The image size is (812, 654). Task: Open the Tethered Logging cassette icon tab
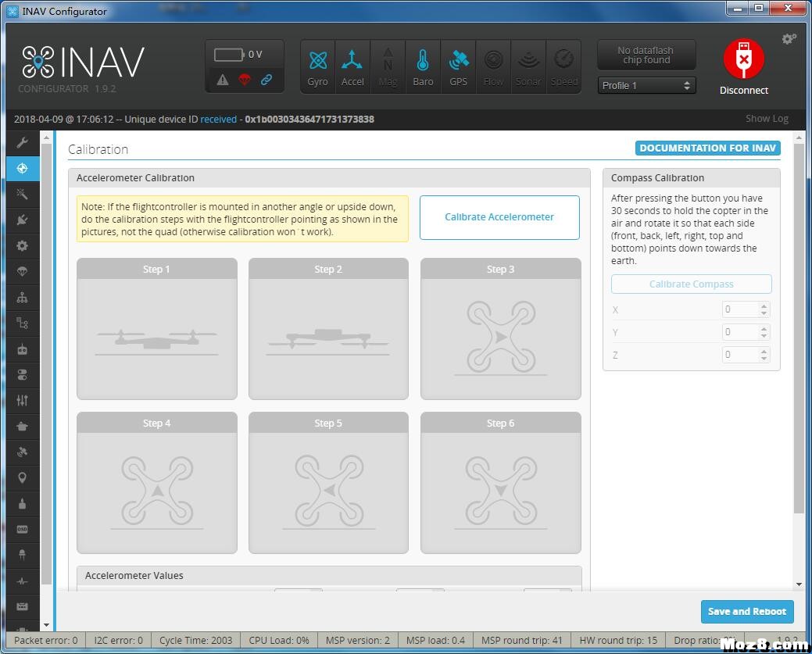(22, 606)
